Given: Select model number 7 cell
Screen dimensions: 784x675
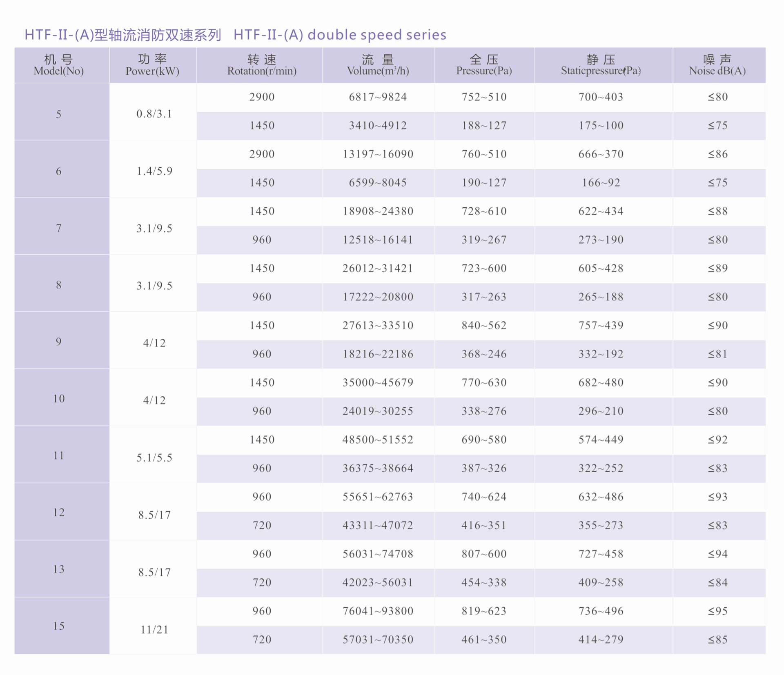Looking at the screenshot, I should click(x=62, y=226).
